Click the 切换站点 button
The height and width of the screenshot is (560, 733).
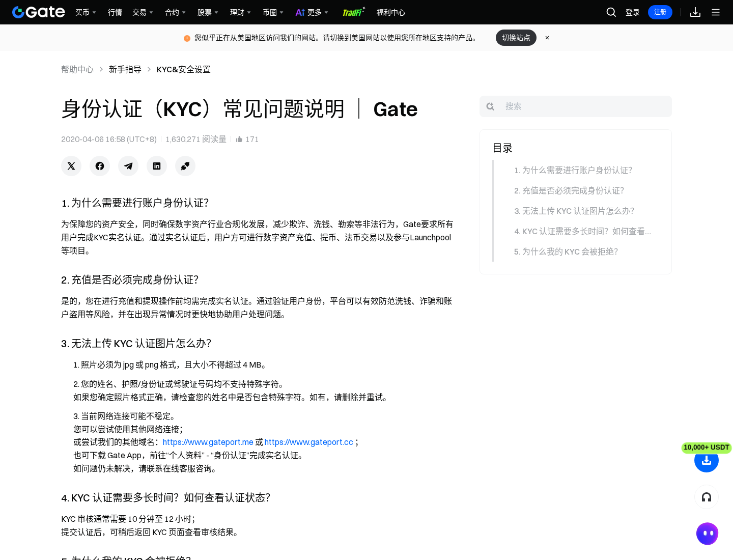[516, 38]
